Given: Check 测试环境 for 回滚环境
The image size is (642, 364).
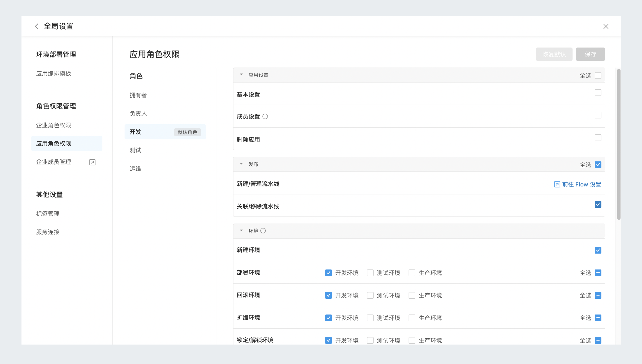Looking at the screenshot, I should pyautogui.click(x=370, y=295).
